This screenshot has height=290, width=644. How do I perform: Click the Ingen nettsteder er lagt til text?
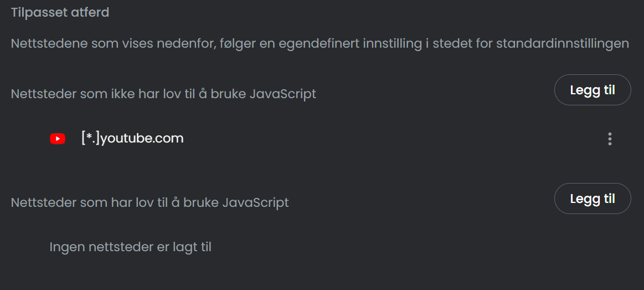[x=130, y=247]
